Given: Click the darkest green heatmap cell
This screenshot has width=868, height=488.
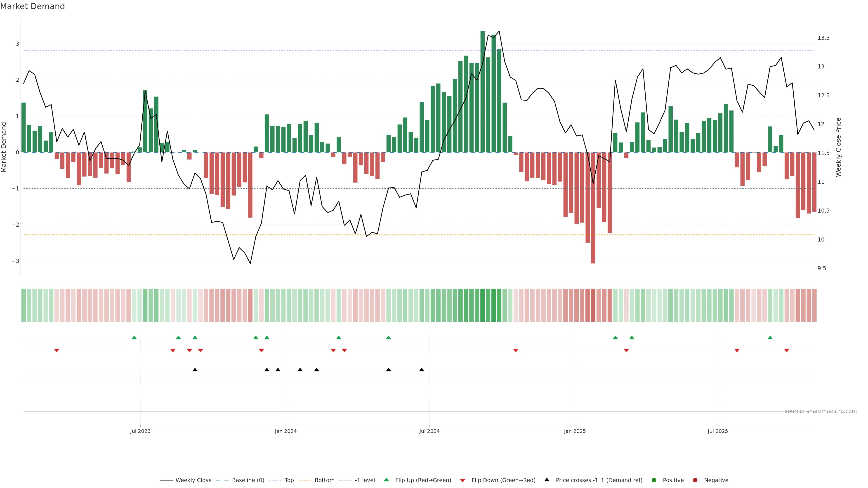Looking at the screenshot, I should 483,305.
